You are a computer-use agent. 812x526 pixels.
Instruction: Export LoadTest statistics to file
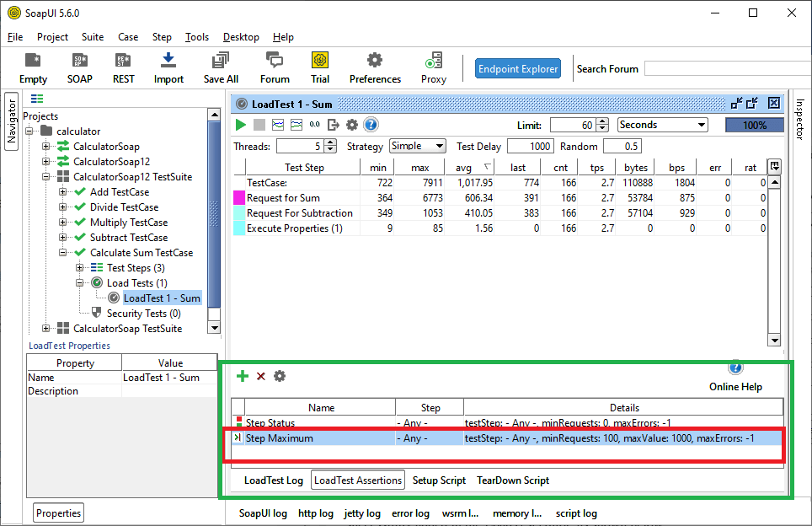[334, 125]
